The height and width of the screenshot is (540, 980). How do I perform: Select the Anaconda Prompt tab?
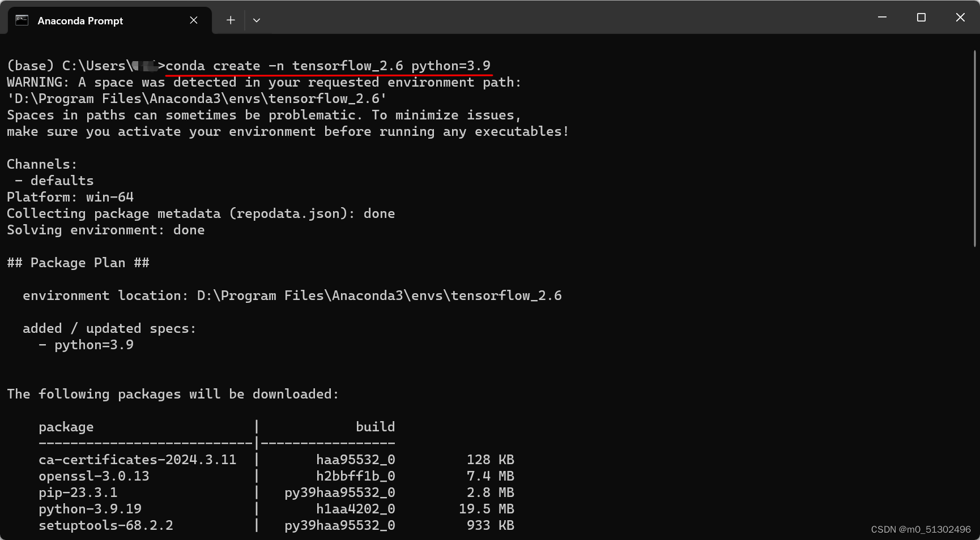102,20
